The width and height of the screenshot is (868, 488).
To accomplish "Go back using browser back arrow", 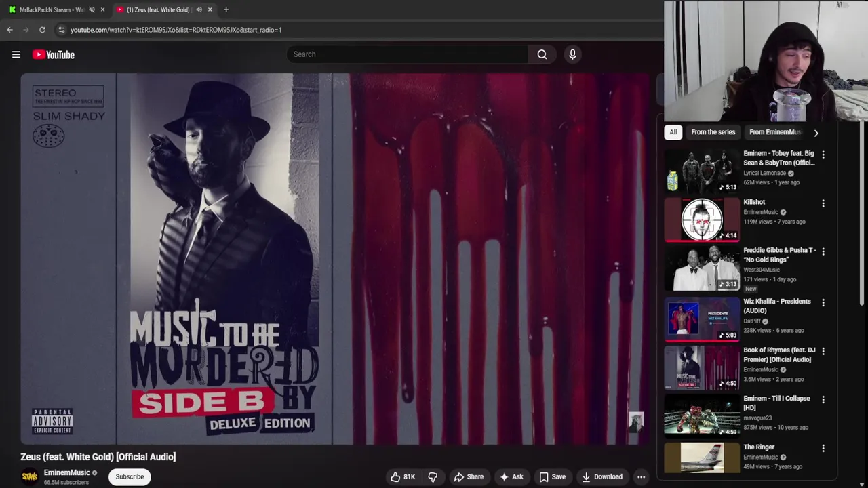I will pos(10,30).
